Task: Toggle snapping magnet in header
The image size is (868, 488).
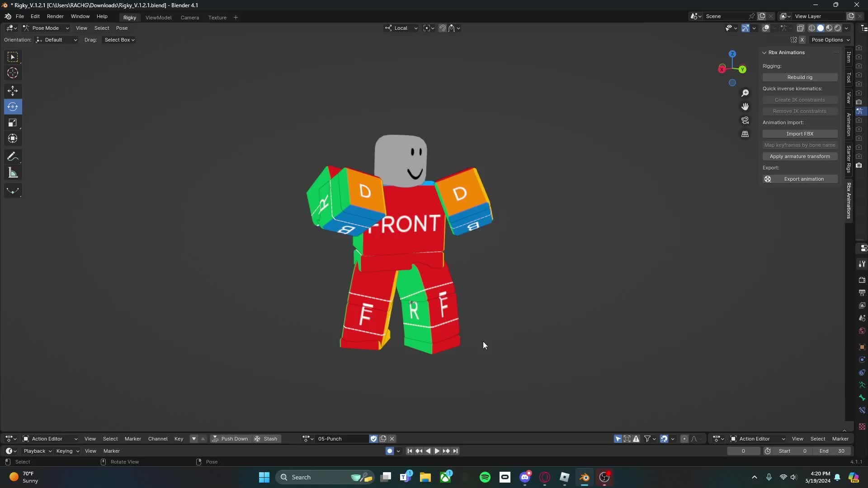Action: point(443,28)
